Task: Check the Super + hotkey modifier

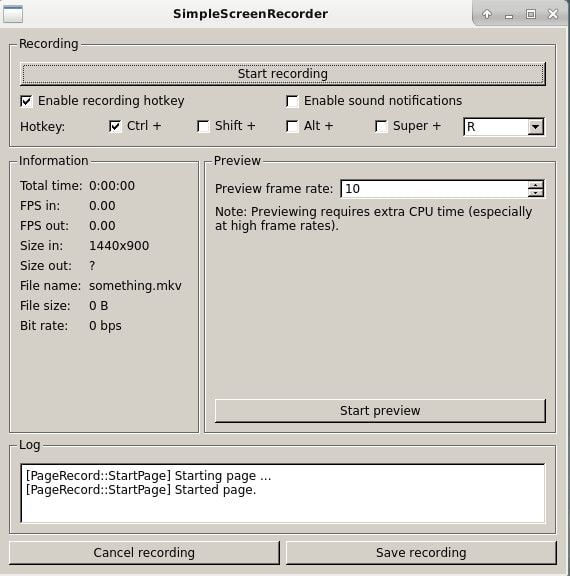Action: tap(381, 126)
